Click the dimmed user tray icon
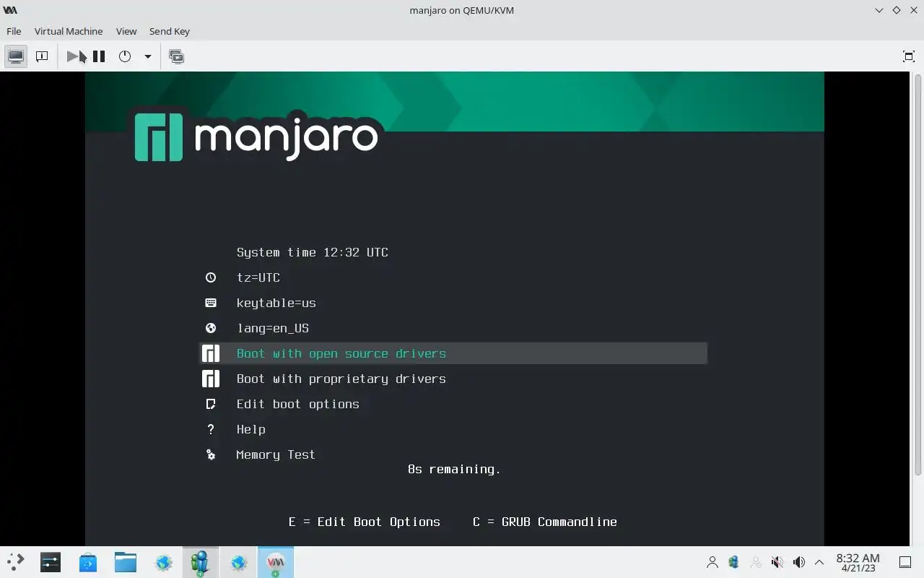Viewport: 924px width, 578px height. (756, 562)
